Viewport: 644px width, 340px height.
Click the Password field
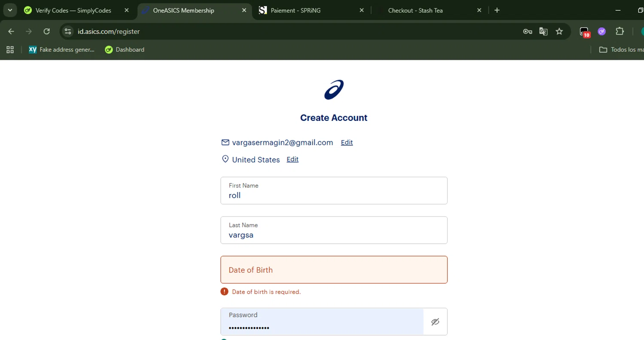click(x=322, y=322)
